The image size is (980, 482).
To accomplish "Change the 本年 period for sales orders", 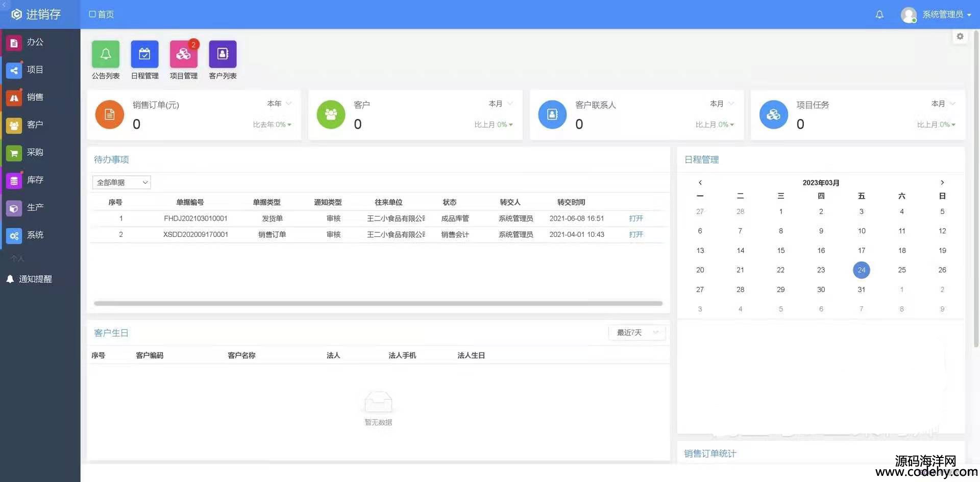I will [279, 104].
